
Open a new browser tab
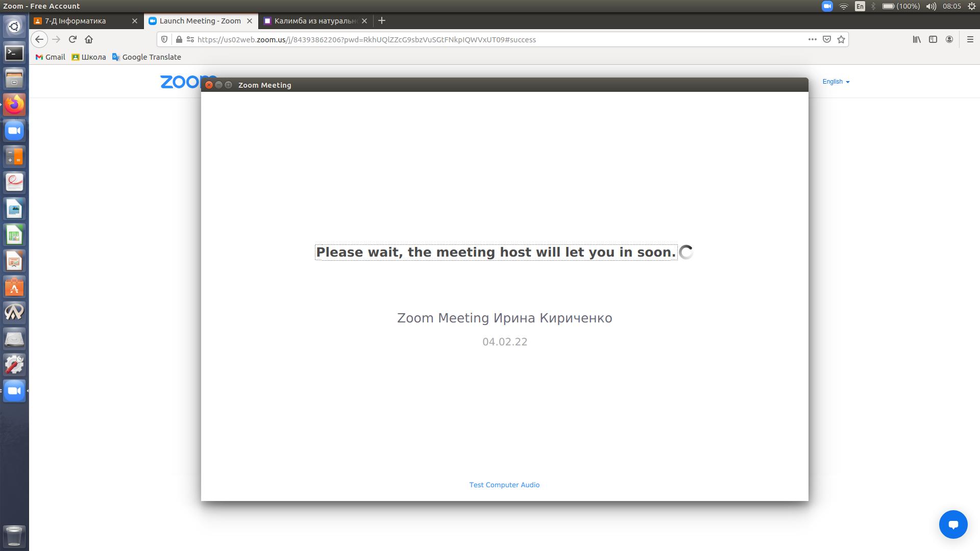(x=382, y=21)
